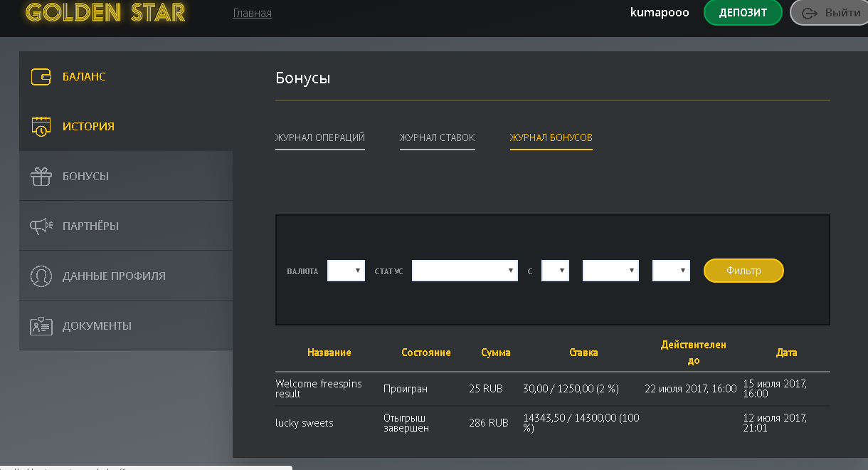Switch to Журнал операций tab

point(320,137)
